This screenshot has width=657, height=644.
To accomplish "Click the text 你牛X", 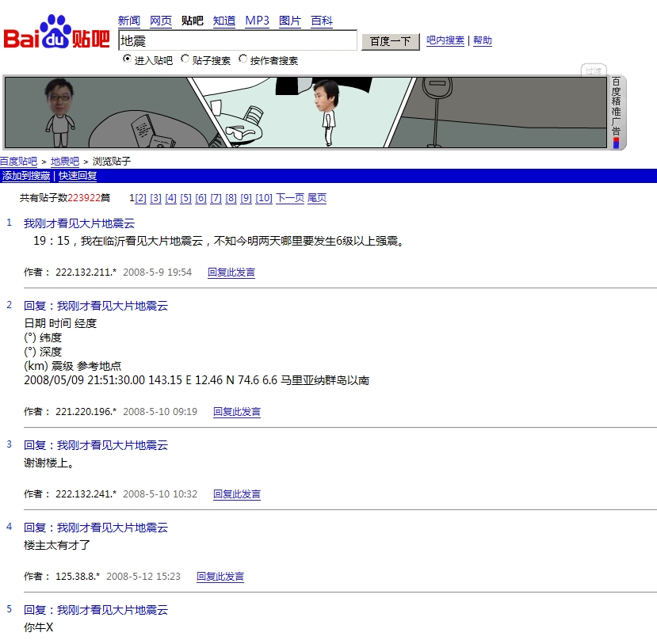I will [39, 627].
